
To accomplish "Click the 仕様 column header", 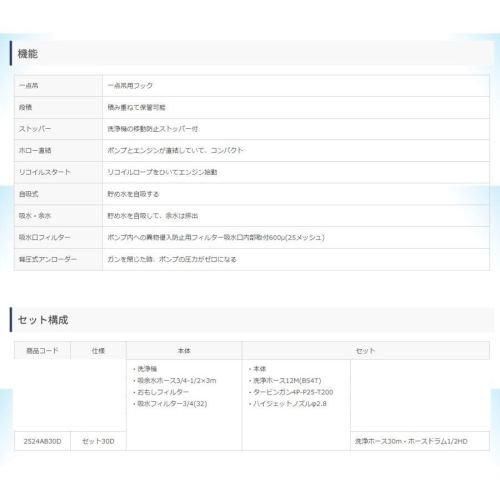I will coord(98,351).
